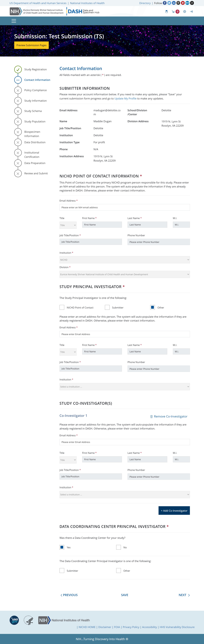
Task: Click the settings gear icon in header
Action: [x=185, y=12]
